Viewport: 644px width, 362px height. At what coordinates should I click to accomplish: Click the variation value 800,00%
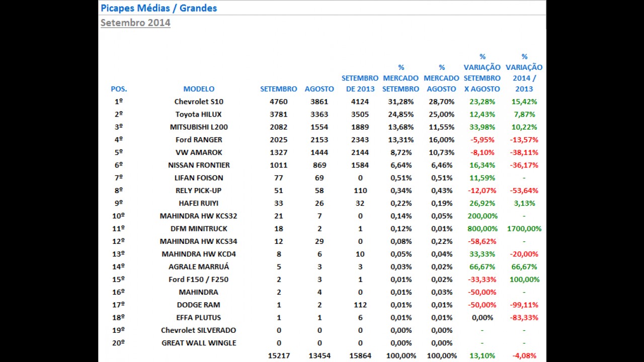click(482, 229)
